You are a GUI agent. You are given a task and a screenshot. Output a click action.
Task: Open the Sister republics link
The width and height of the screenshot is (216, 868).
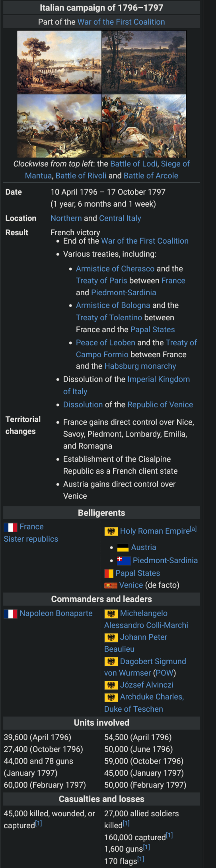31,539
